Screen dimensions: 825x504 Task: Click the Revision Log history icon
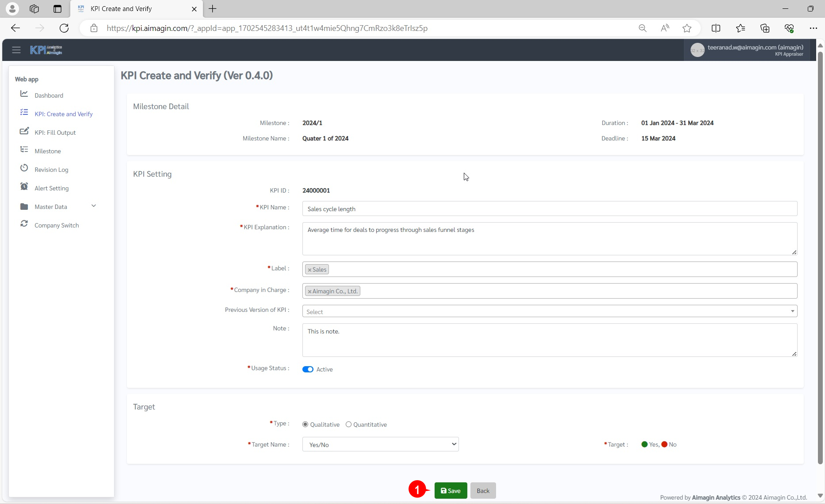[24, 168]
